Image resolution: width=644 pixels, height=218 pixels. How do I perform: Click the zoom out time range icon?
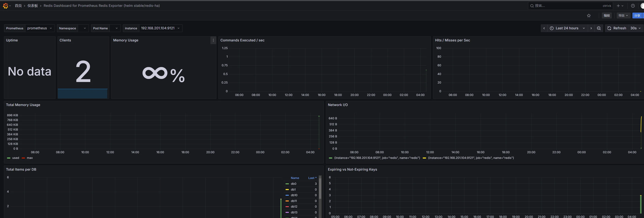tap(599, 28)
